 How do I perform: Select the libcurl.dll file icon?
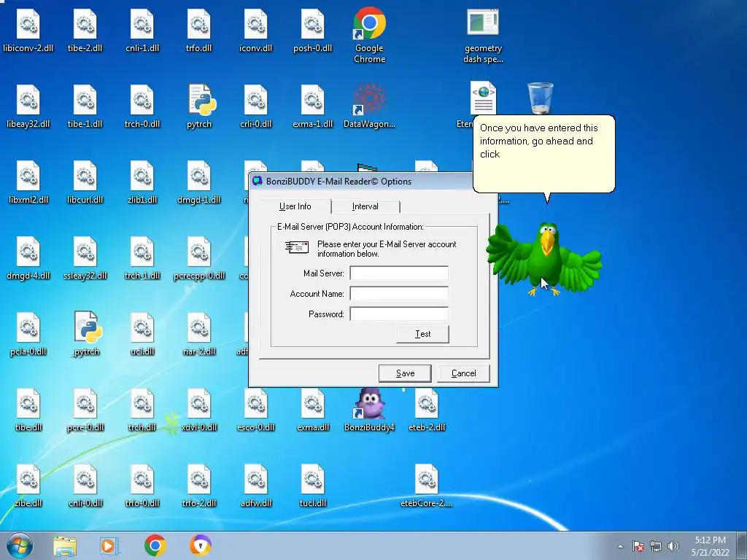85,182
